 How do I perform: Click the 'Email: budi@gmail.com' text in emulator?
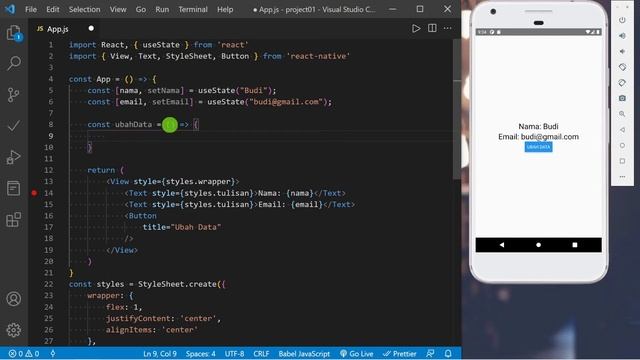click(538, 137)
